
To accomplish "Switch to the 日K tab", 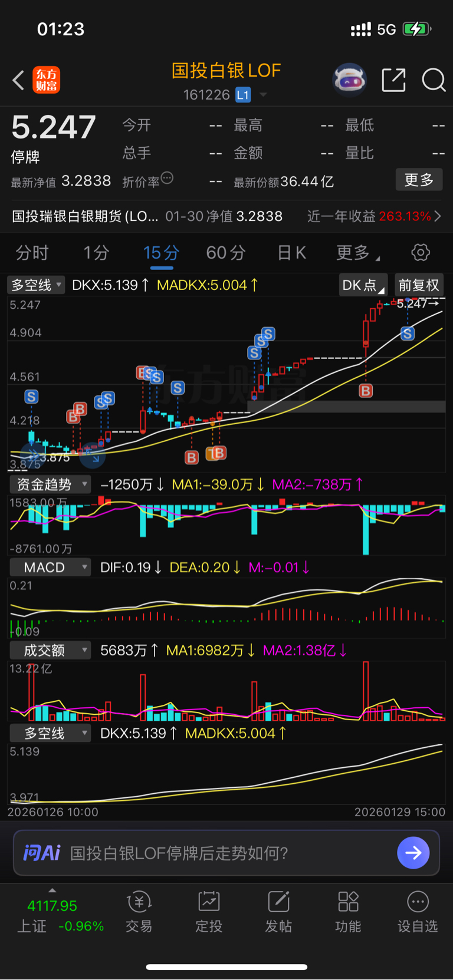I will pyautogui.click(x=291, y=253).
